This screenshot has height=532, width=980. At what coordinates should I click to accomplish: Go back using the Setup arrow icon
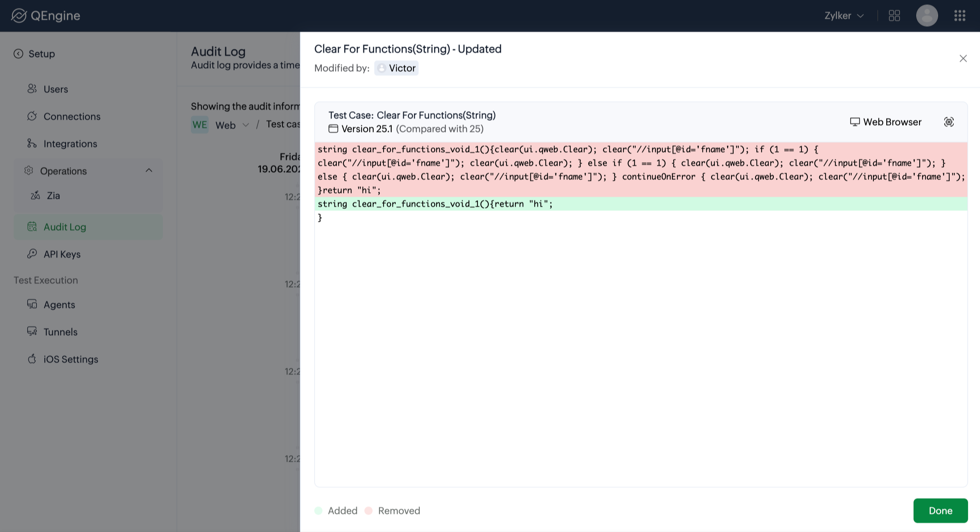tap(18, 54)
